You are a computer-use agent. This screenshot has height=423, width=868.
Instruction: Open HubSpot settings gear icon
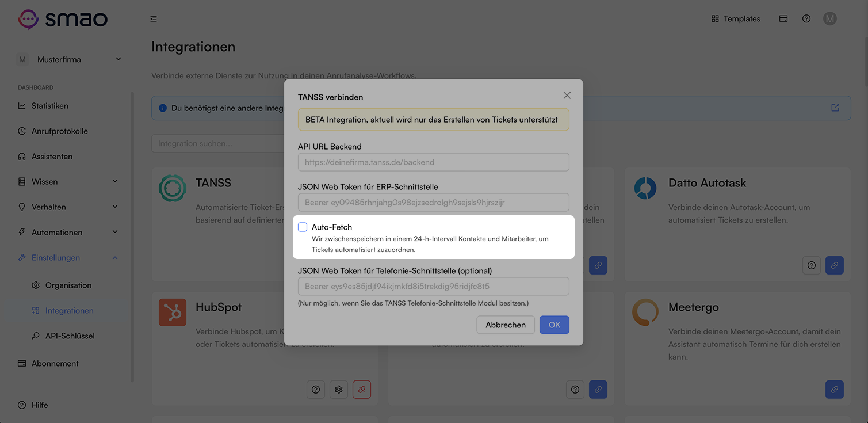pyautogui.click(x=339, y=390)
